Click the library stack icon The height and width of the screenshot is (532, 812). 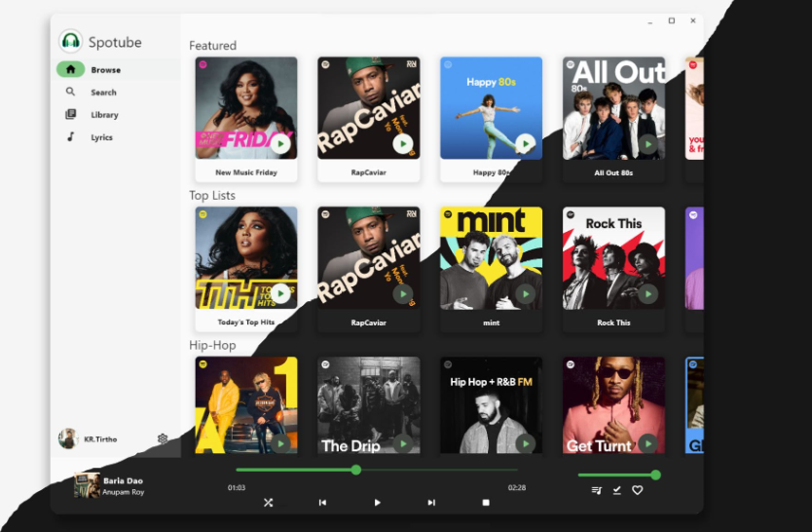70,114
